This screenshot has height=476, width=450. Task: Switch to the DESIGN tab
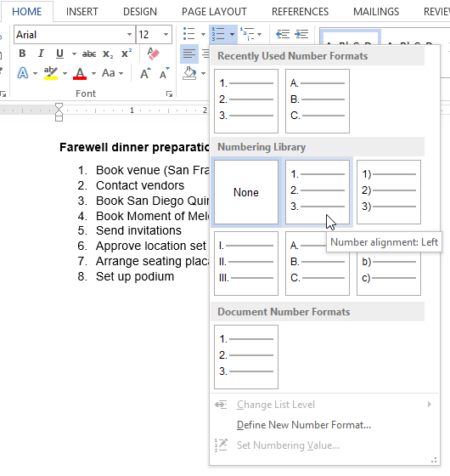(x=140, y=12)
